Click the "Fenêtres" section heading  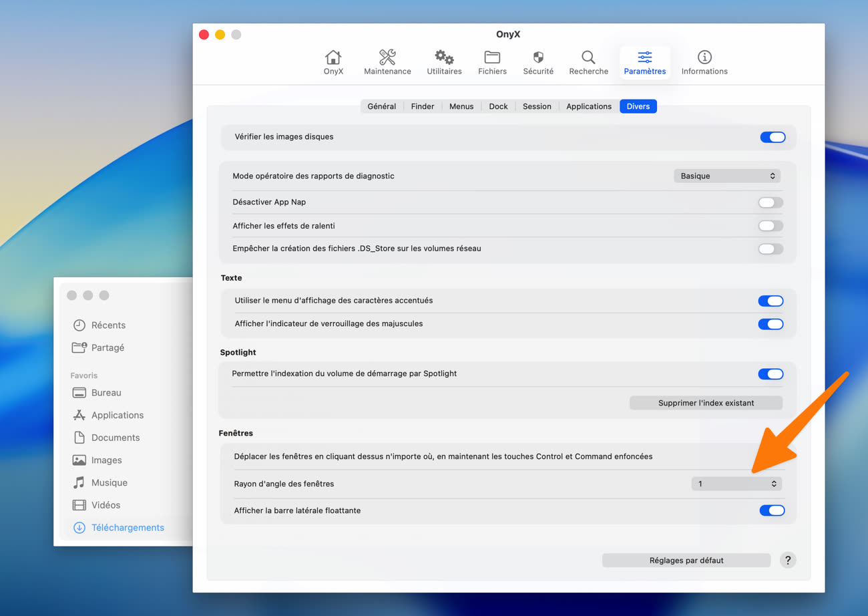point(236,433)
